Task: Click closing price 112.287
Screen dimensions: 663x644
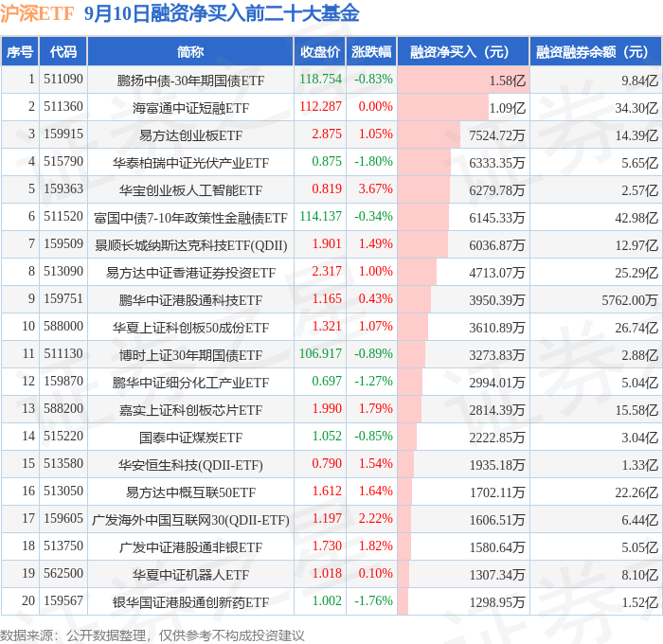Action: point(320,107)
